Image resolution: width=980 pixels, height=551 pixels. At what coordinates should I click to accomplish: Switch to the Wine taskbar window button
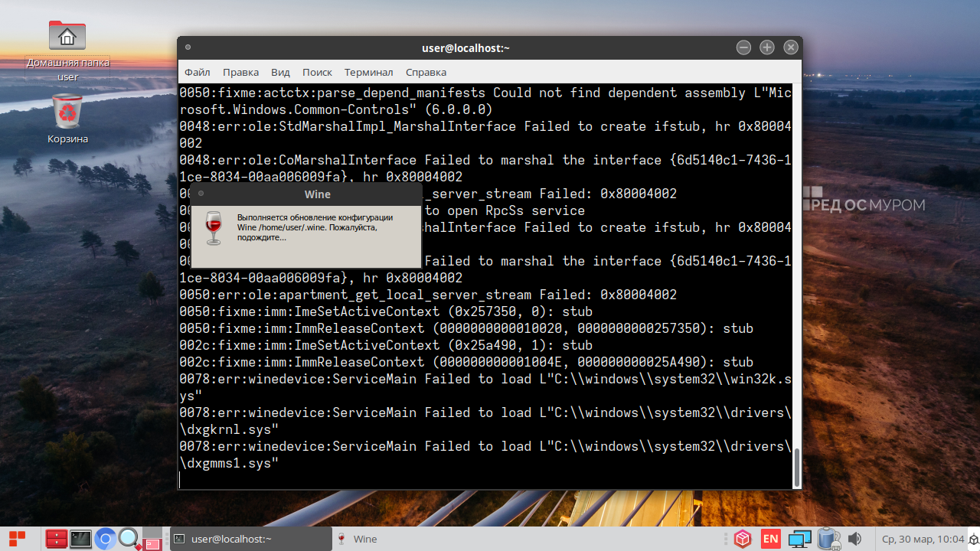tap(358, 539)
